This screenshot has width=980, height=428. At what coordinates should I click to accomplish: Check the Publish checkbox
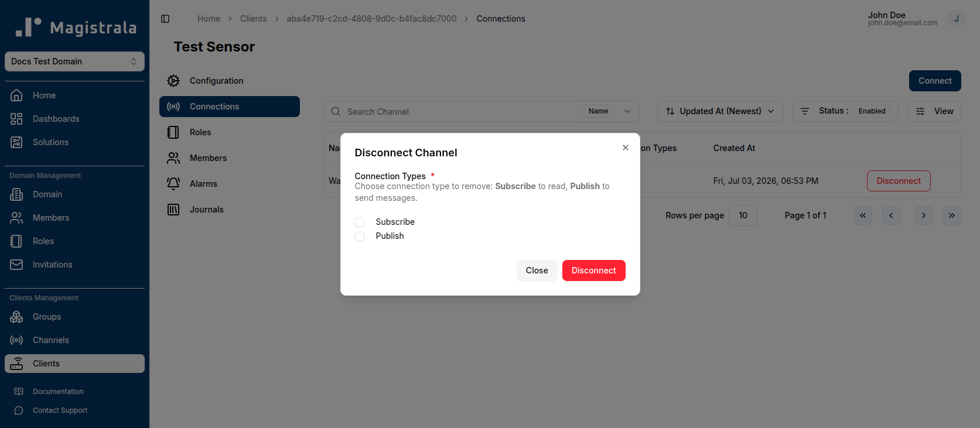(360, 237)
